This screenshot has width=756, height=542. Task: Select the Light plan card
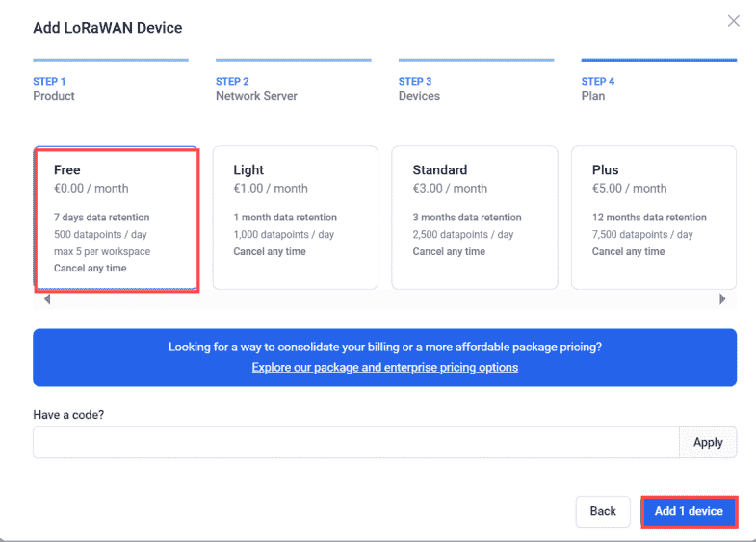pyautogui.click(x=296, y=218)
